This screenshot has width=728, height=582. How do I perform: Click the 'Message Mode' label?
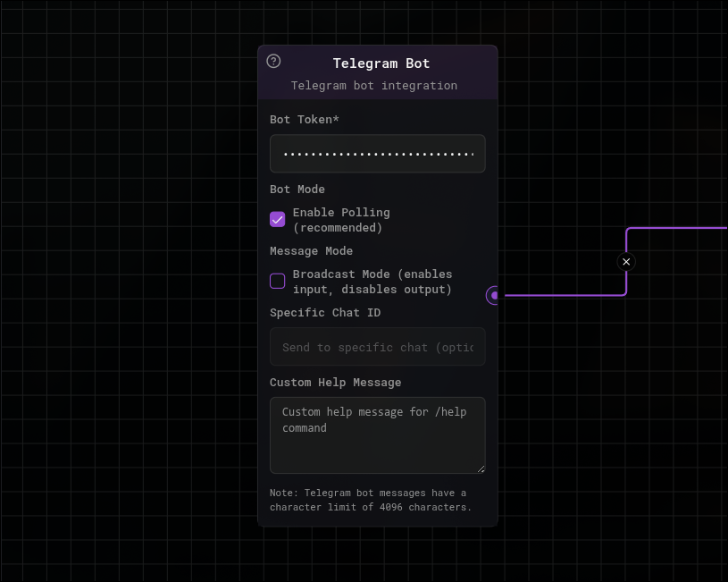(311, 251)
